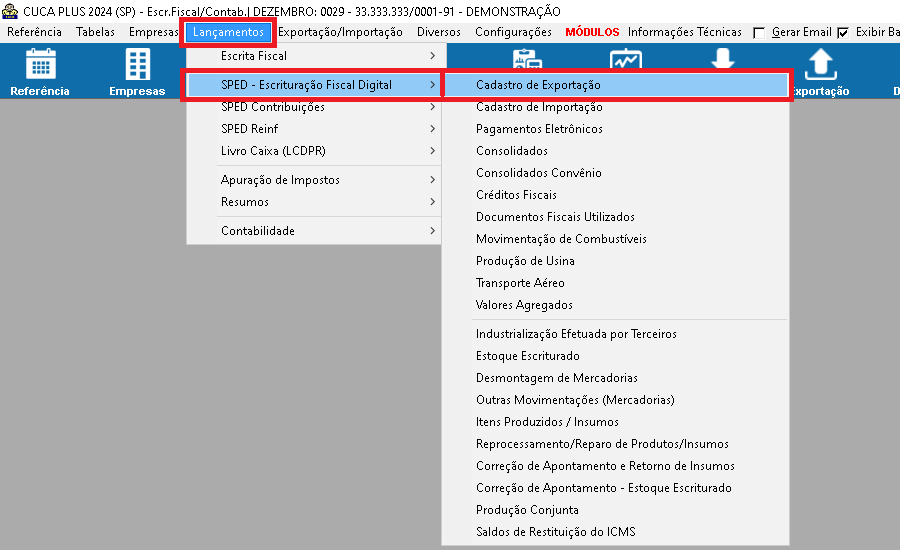Viewport: 900px width, 550px height.
Task: Click the chart monitor toolbar icon
Action: pos(626,59)
